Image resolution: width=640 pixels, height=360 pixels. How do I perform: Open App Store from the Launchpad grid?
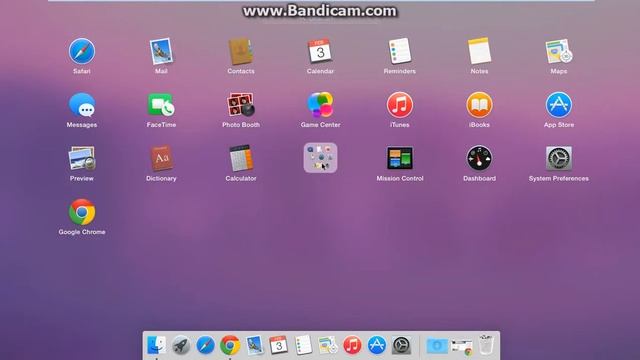pos(559,105)
